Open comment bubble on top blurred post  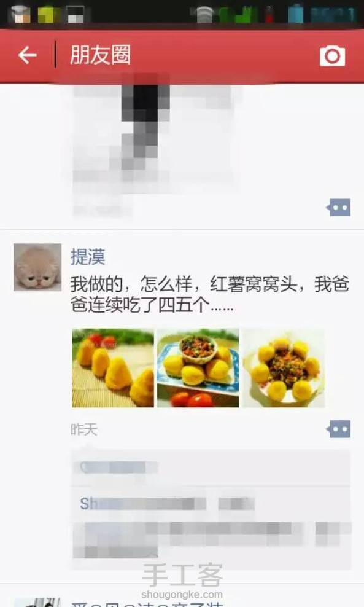tap(338, 208)
